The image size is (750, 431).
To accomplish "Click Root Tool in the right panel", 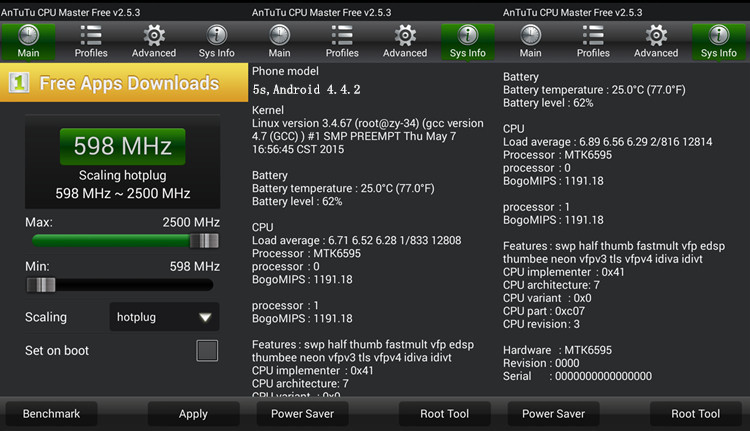I will [695, 414].
